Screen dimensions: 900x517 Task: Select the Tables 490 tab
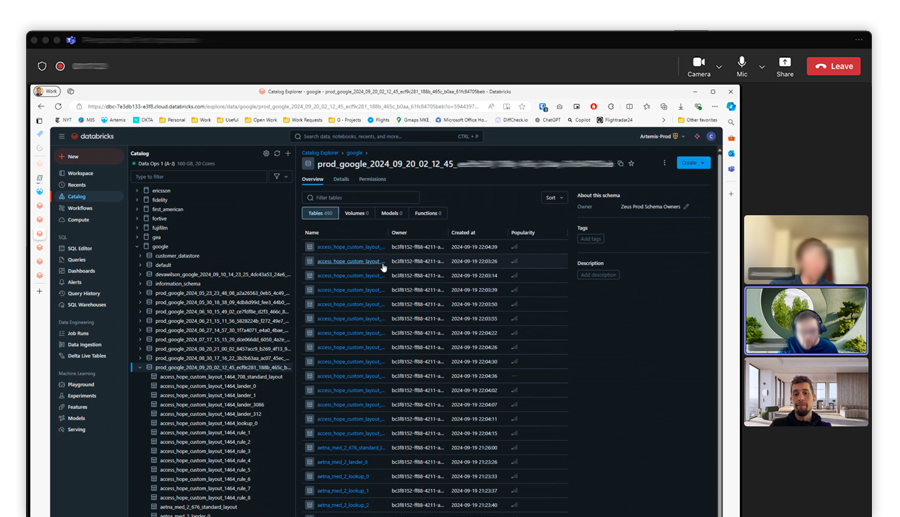(320, 213)
